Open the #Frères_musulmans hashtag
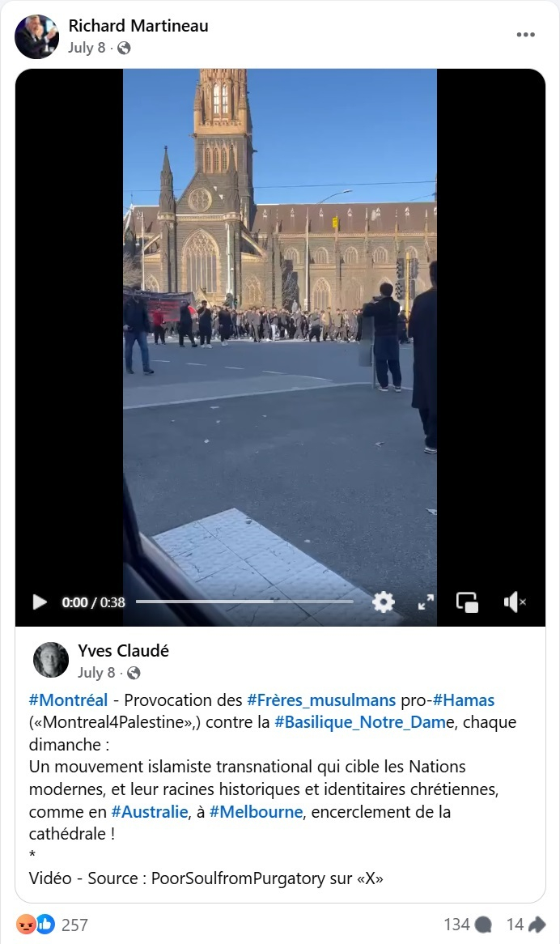The height and width of the screenshot is (944, 560). pos(321,700)
